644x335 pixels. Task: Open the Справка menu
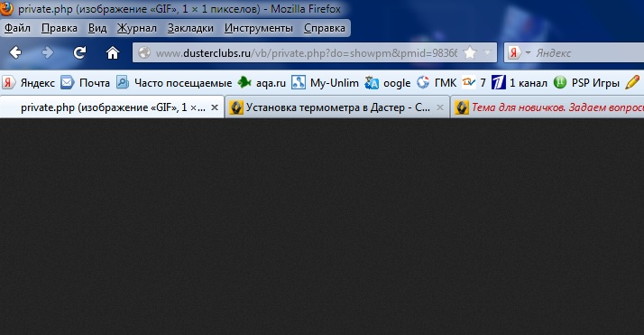(325, 28)
